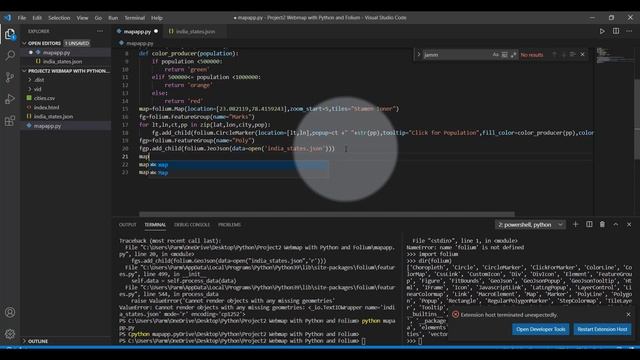Viewport: 640px width, 360px height.
Task: Open the Run and Debug view
Action: [10, 99]
